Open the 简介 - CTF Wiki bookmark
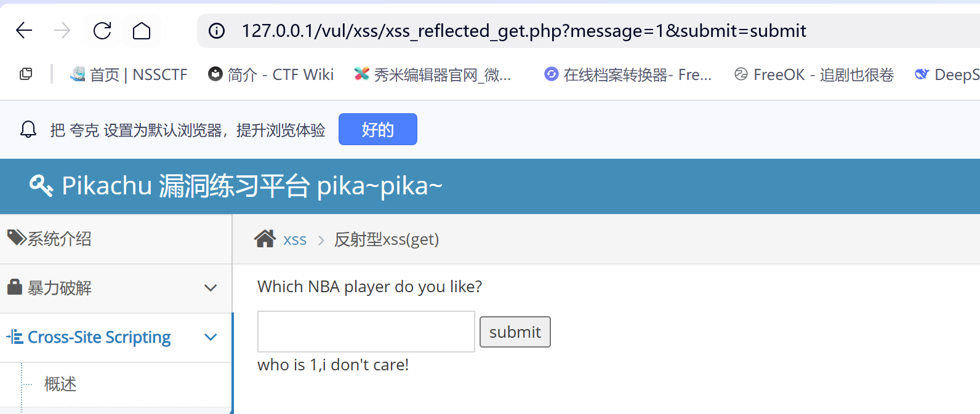 click(271, 74)
